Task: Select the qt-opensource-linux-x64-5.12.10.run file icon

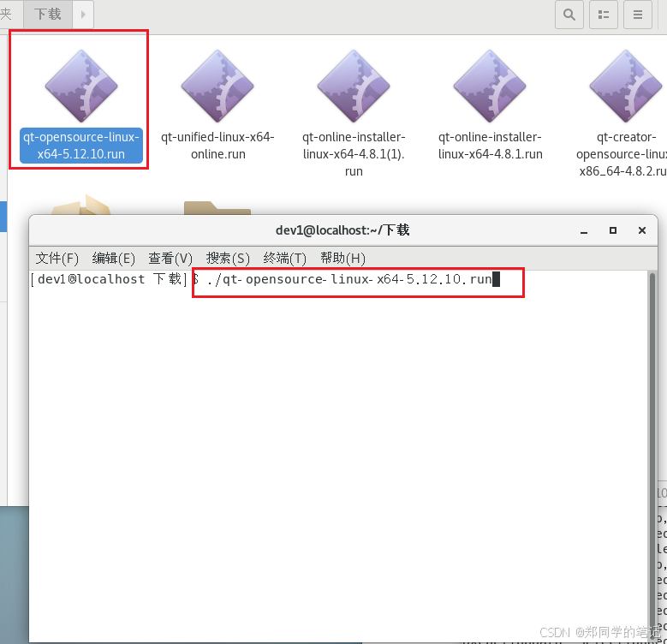Action: 81,86
